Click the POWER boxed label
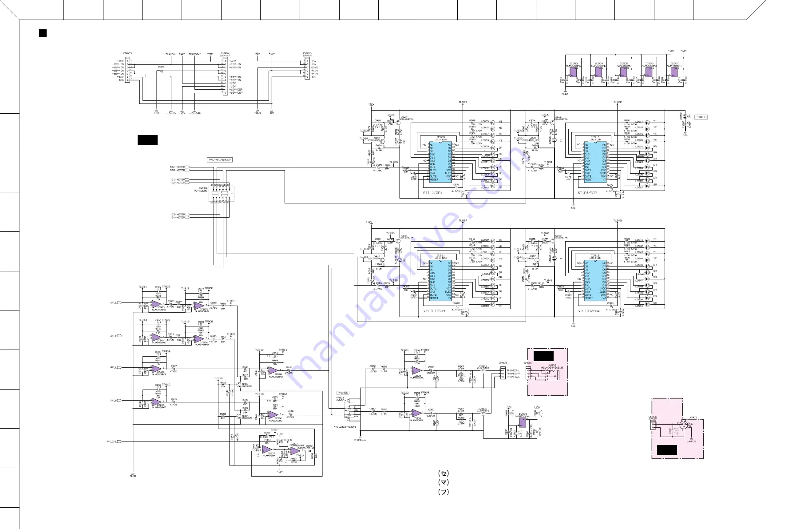 pyautogui.click(x=701, y=117)
